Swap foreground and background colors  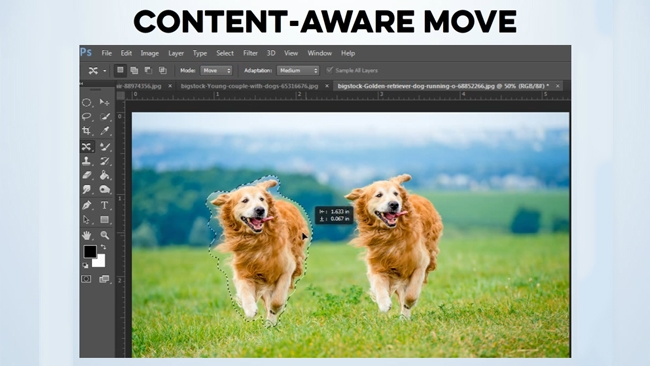click(x=104, y=247)
